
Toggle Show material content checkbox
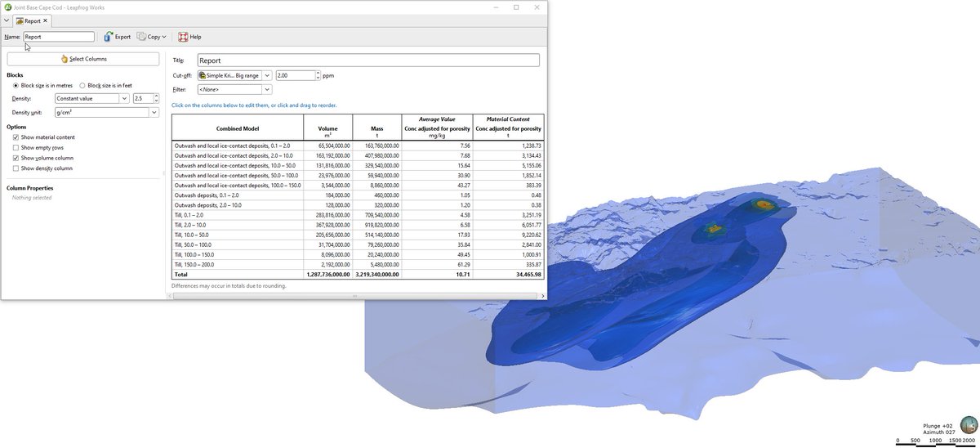point(16,137)
